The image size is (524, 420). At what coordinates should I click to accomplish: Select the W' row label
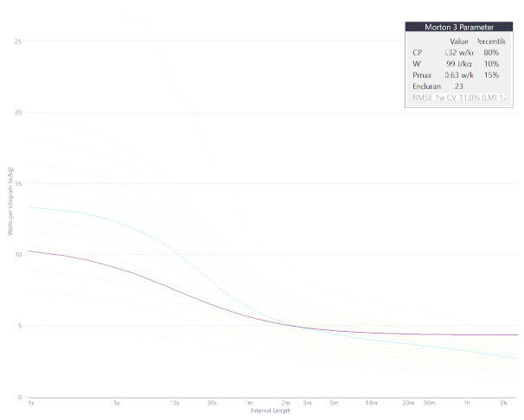click(x=417, y=64)
